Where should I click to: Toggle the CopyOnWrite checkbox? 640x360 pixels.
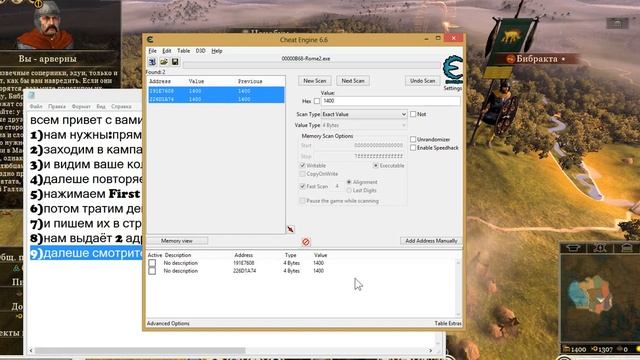(x=302, y=174)
